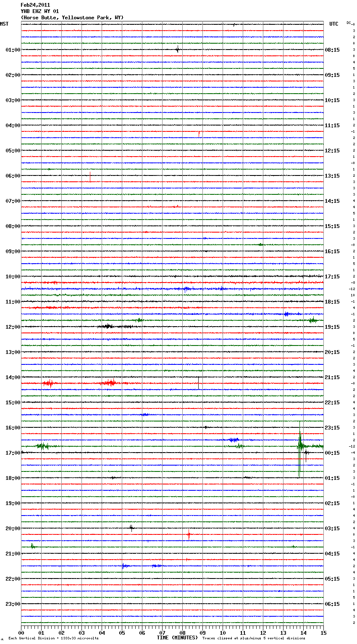Select the 10:00 MST time label
357x644 pixels.
13,277
